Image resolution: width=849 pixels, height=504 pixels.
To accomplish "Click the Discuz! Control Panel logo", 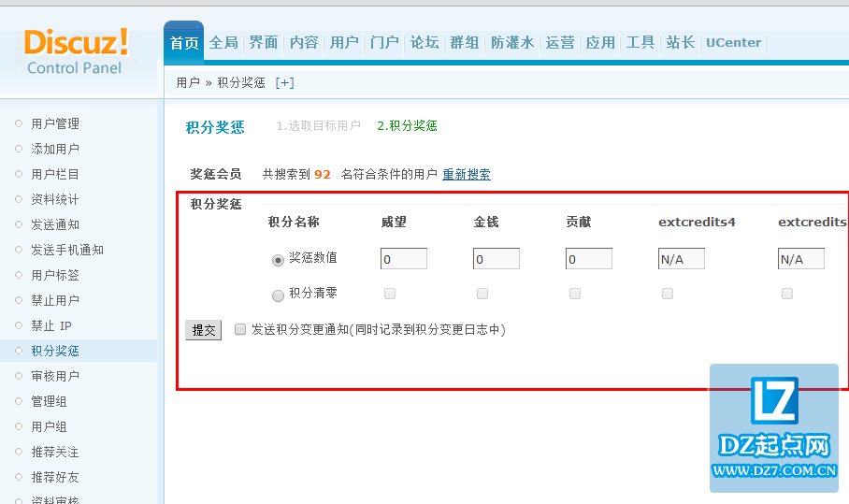I will click(x=76, y=51).
